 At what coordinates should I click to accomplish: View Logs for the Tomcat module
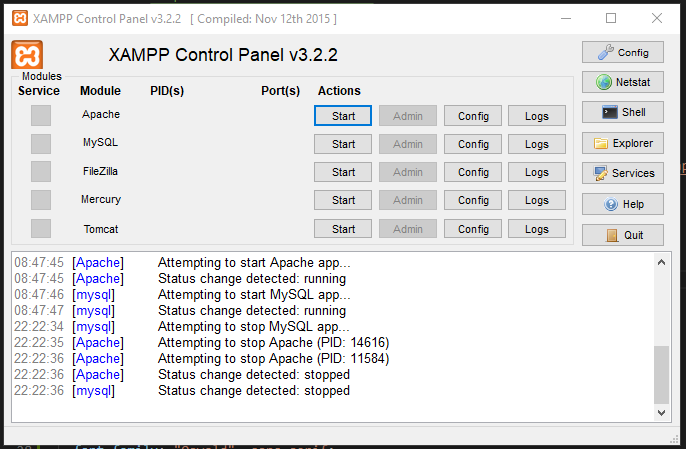click(x=537, y=229)
